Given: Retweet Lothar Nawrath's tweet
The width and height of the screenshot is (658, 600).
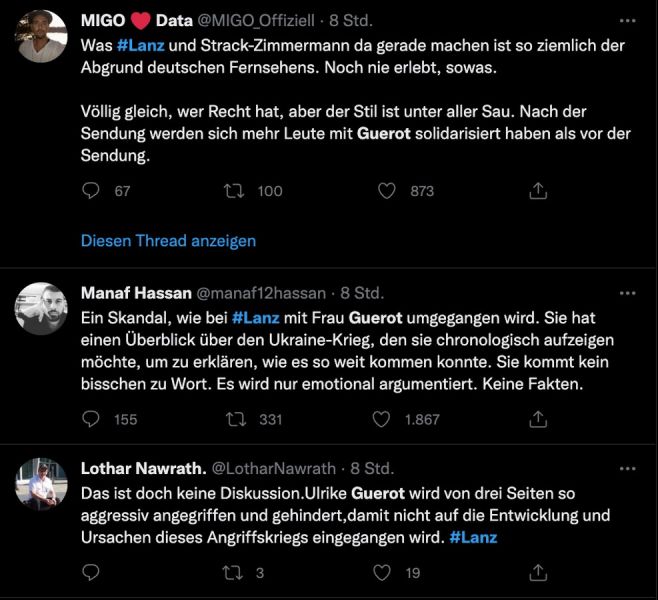Looking at the screenshot, I should click(x=234, y=573).
